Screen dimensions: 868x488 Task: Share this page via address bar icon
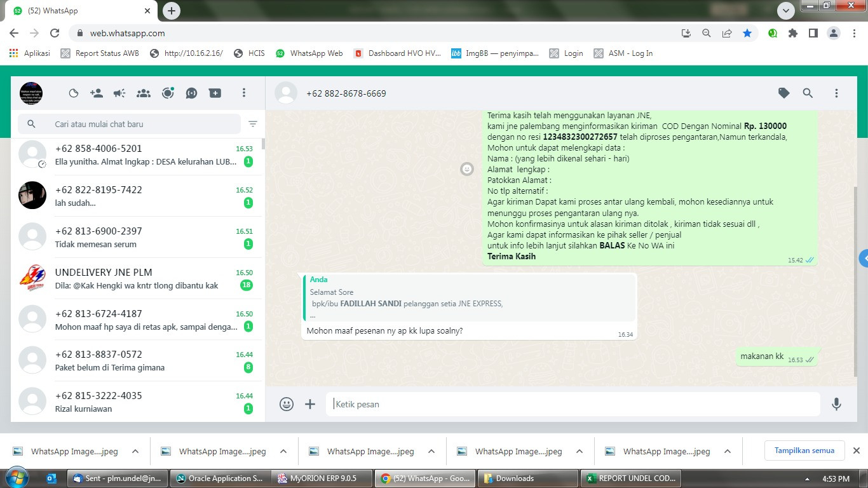[x=727, y=33]
